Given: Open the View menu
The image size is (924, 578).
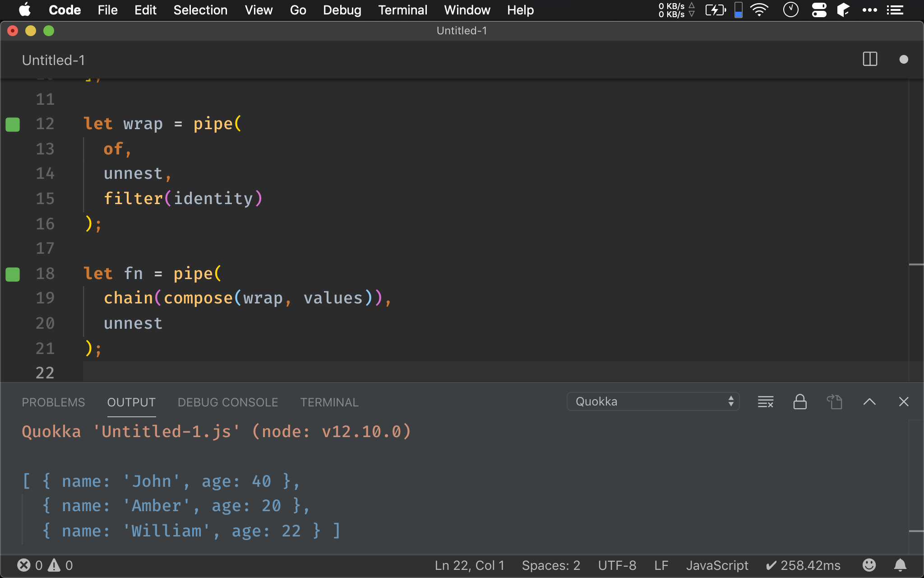Looking at the screenshot, I should point(259,10).
